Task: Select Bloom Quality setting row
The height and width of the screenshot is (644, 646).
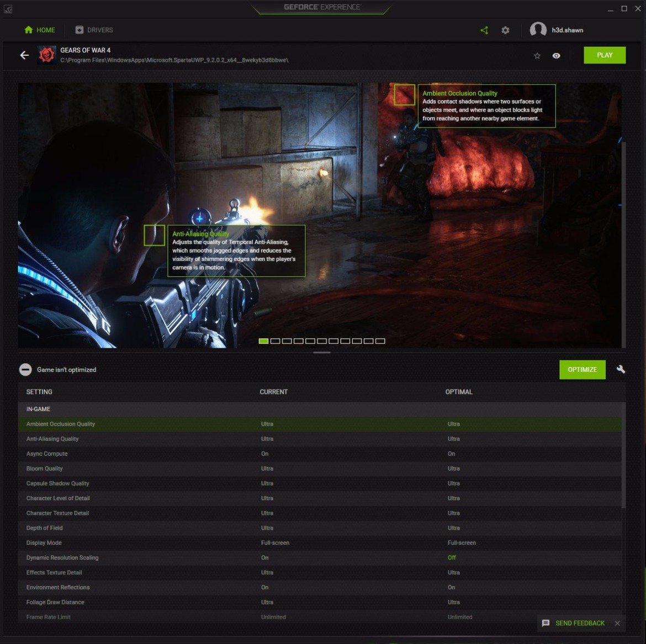Action: tap(320, 468)
